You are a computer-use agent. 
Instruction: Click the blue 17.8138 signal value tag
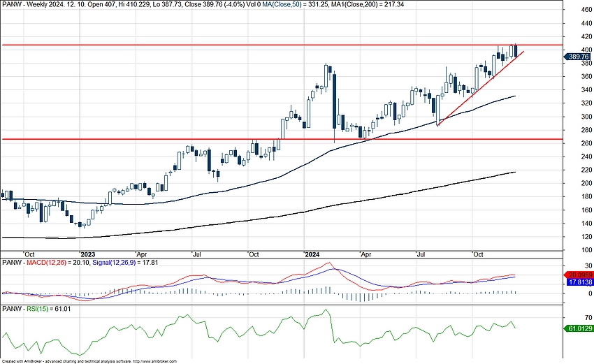click(579, 282)
